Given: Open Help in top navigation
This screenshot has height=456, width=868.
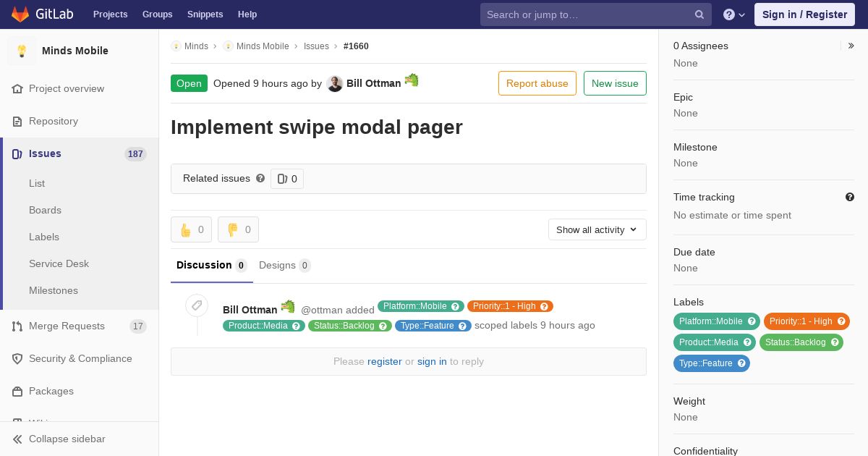Looking at the screenshot, I should pos(247,14).
